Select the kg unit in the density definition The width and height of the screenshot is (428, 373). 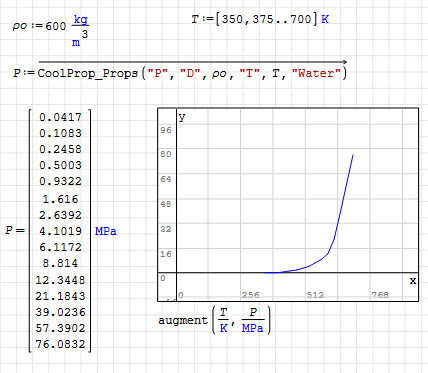pos(81,19)
